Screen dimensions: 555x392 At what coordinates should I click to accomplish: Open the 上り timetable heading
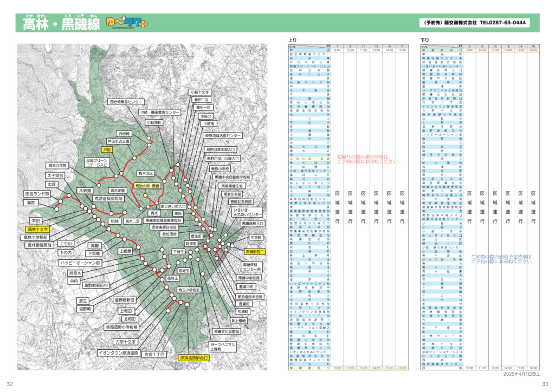[x=292, y=40]
